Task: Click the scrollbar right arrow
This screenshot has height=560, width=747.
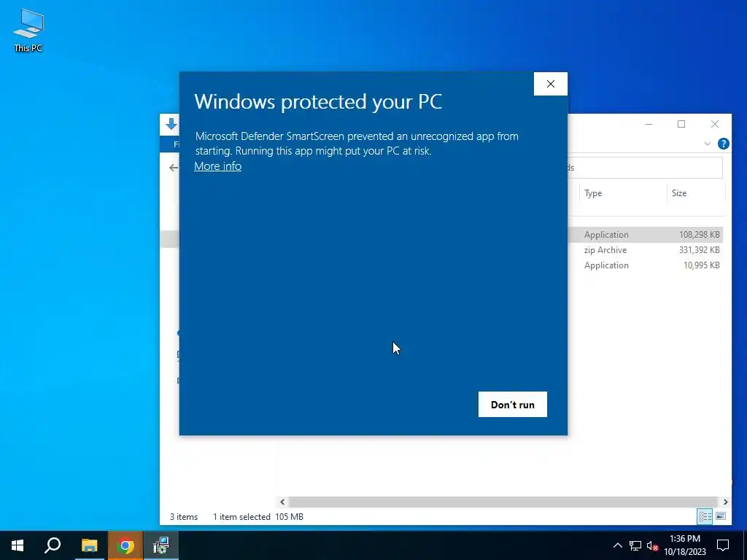Action: 725,502
